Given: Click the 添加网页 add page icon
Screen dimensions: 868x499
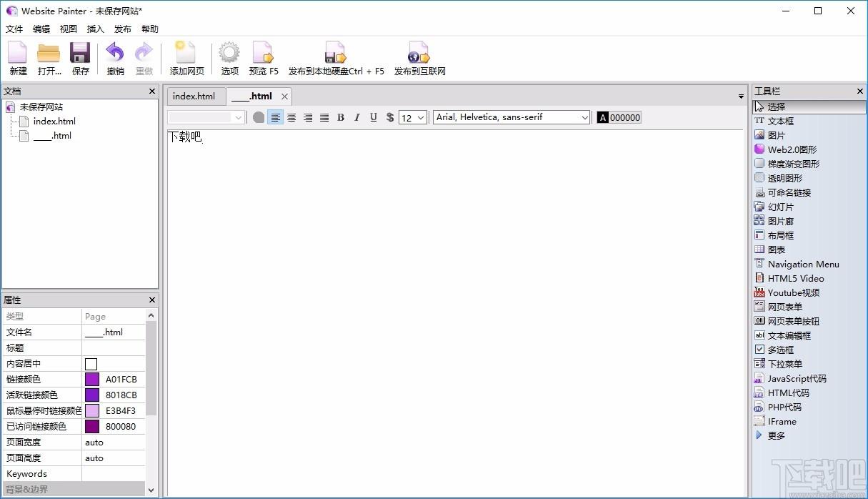Looking at the screenshot, I should click(186, 54).
